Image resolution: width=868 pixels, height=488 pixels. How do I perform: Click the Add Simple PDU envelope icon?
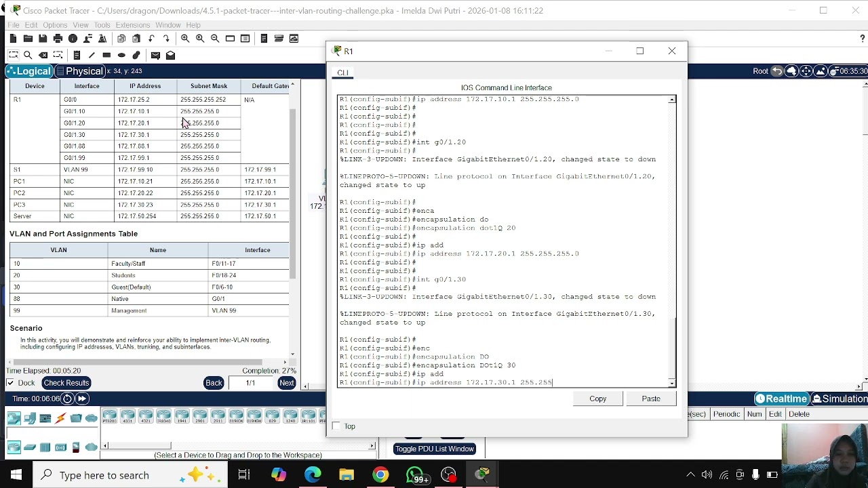tap(155, 55)
